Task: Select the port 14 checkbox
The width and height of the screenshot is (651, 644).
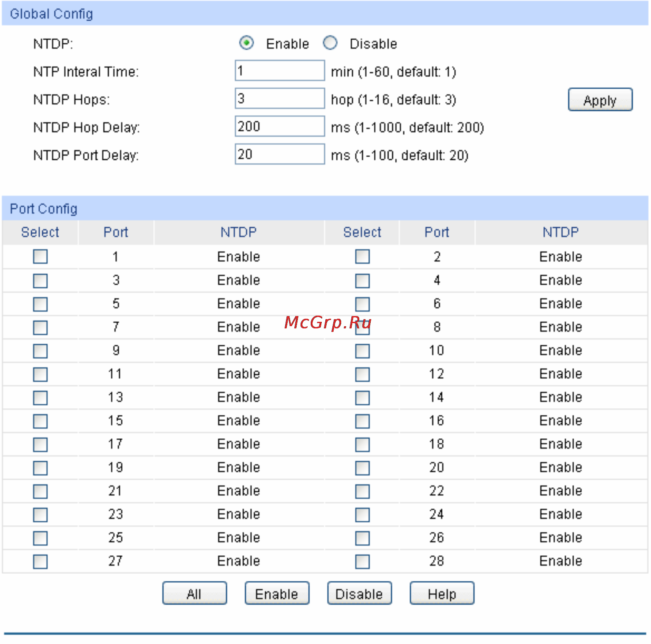Action: point(362,398)
